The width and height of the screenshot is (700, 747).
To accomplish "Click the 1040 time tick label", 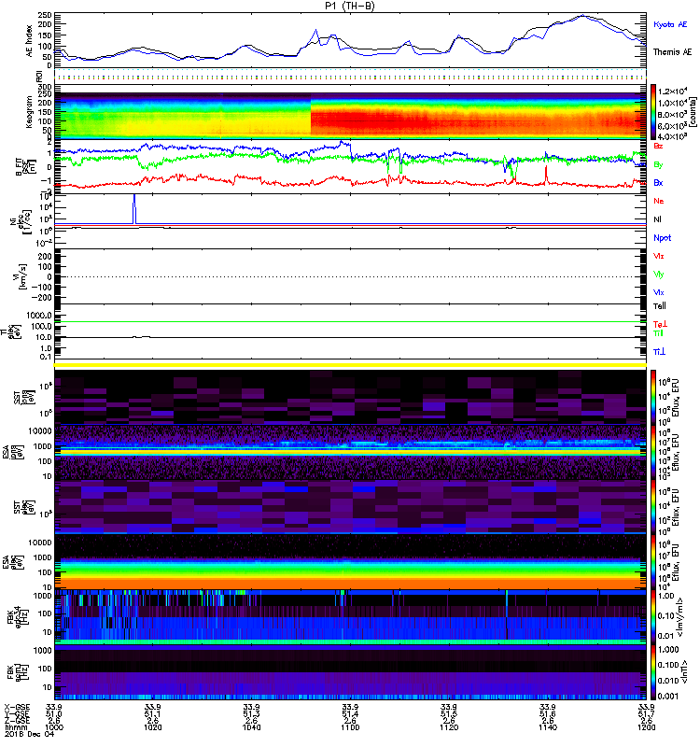I will (251, 727).
